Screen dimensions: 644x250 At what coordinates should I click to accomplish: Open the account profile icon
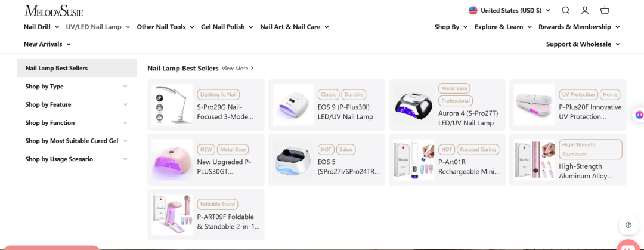coord(585,10)
